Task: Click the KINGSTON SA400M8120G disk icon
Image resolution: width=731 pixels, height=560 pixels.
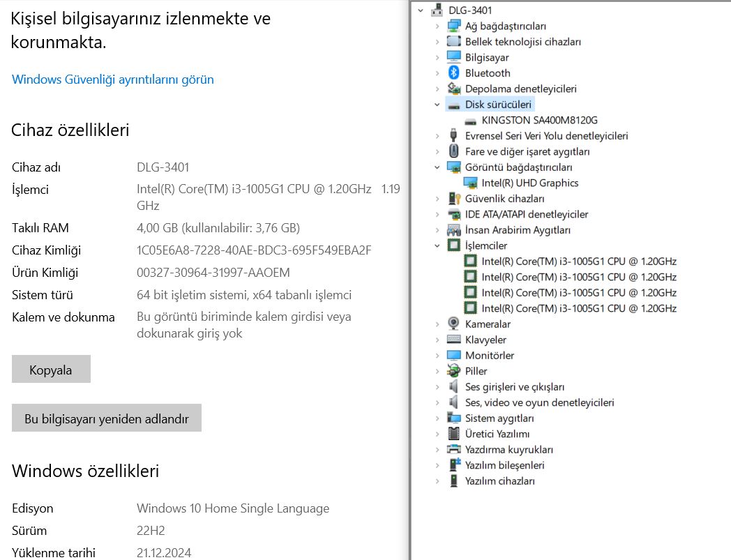Action: (x=470, y=121)
